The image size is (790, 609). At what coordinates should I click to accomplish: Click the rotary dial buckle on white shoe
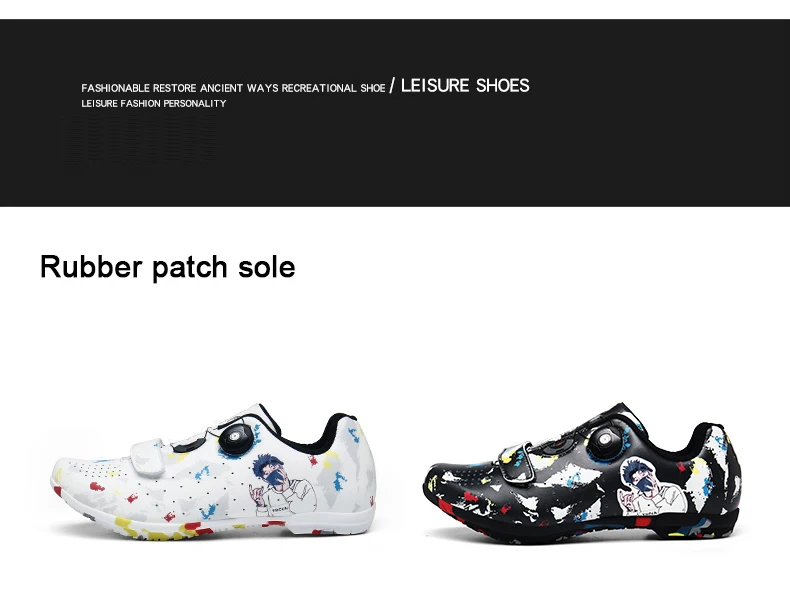point(235,437)
